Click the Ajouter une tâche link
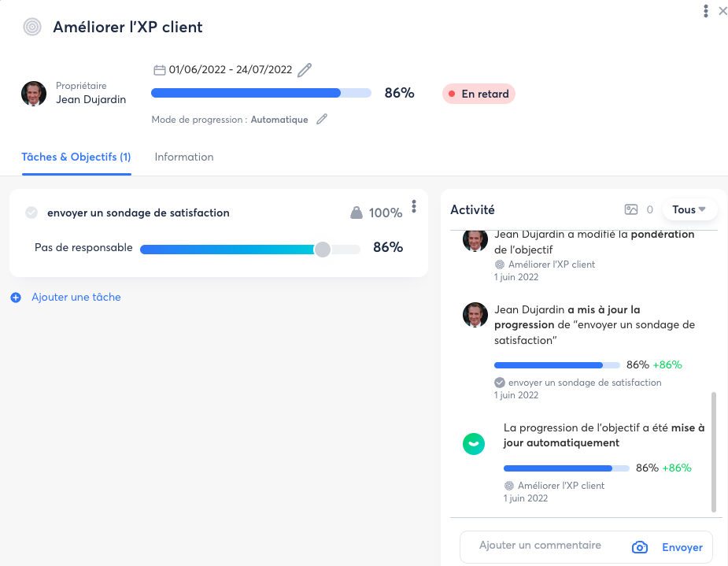Viewport: 728px width, 566px height. 76,298
